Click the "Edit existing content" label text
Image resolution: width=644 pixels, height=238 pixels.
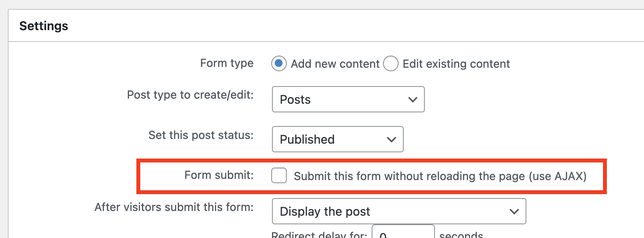point(456,64)
